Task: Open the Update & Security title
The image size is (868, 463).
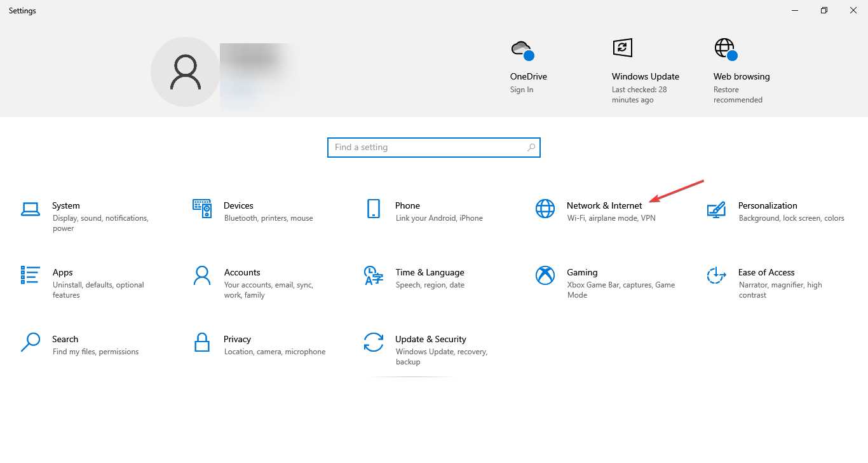Action: pyautogui.click(x=431, y=339)
